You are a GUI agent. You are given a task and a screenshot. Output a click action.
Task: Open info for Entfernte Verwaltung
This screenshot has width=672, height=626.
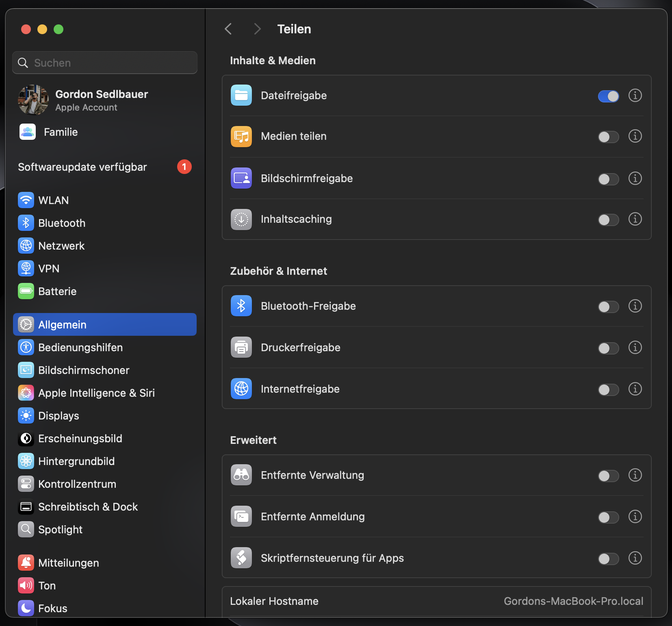(635, 475)
